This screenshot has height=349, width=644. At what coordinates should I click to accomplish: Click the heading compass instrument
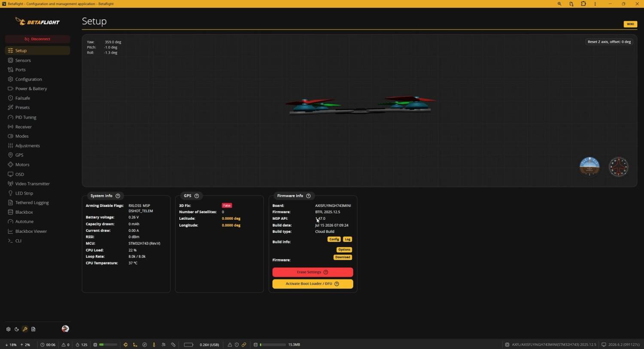coord(619,167)
